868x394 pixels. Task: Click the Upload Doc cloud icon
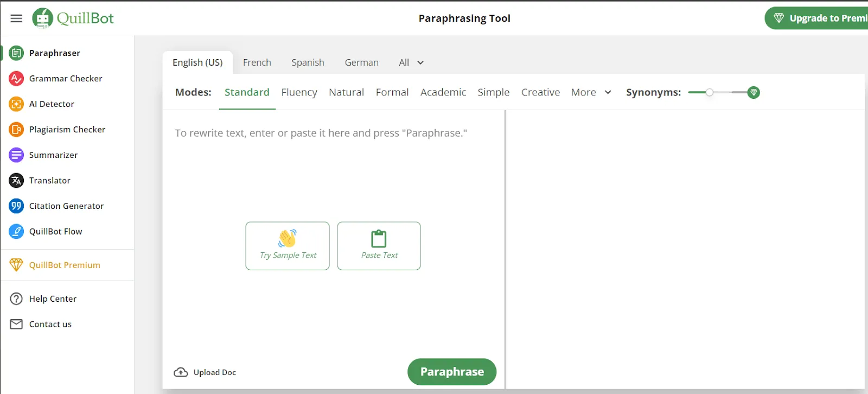[181, 372]
